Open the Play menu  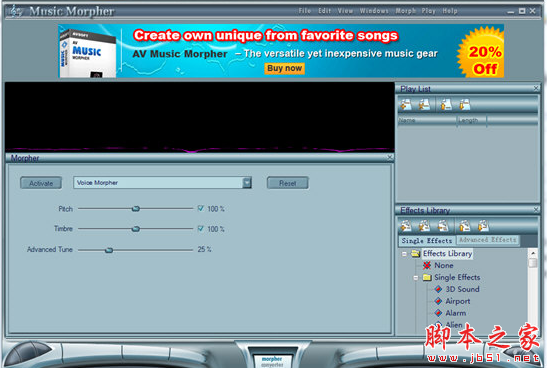(x=428, y=11)
